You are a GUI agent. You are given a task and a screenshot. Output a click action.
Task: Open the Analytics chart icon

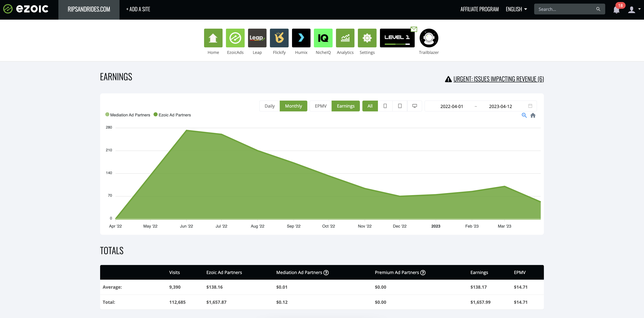click(345, 38)
